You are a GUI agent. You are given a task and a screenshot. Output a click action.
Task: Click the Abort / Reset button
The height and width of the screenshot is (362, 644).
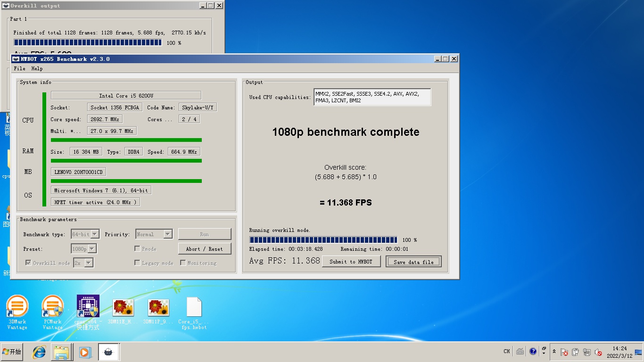pyautogui.click(x=205, y=249)
